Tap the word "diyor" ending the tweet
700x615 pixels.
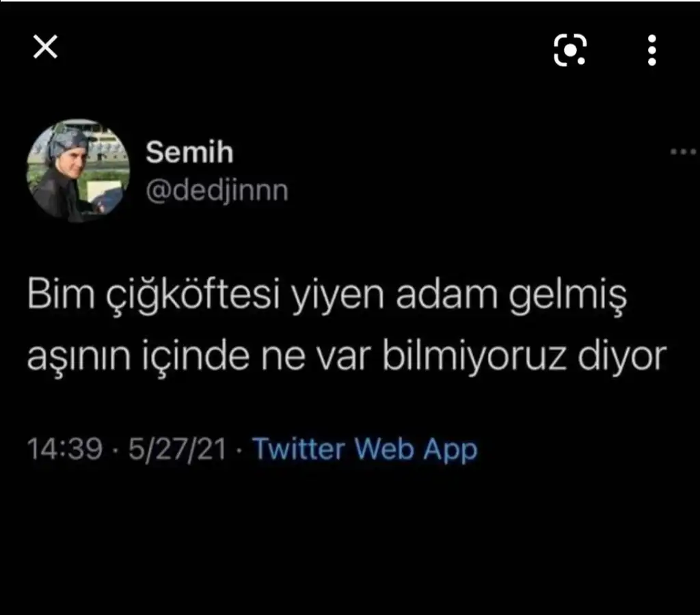(622, 357)
